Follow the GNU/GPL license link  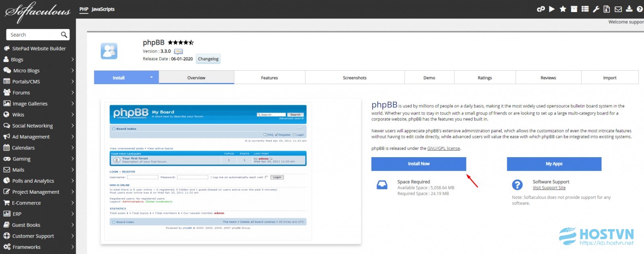coord(444,148)
